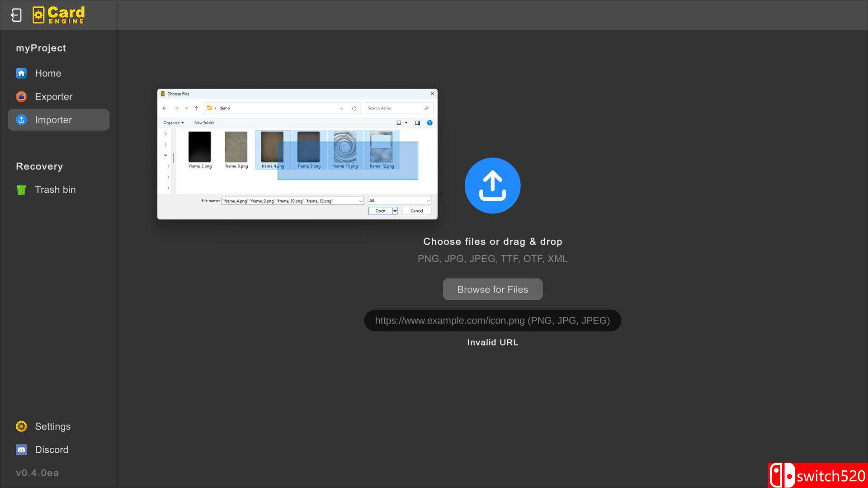This screenshot has height=488, width=868.
Task: Focus the image URL input field
Action: (x=492, y=321)
